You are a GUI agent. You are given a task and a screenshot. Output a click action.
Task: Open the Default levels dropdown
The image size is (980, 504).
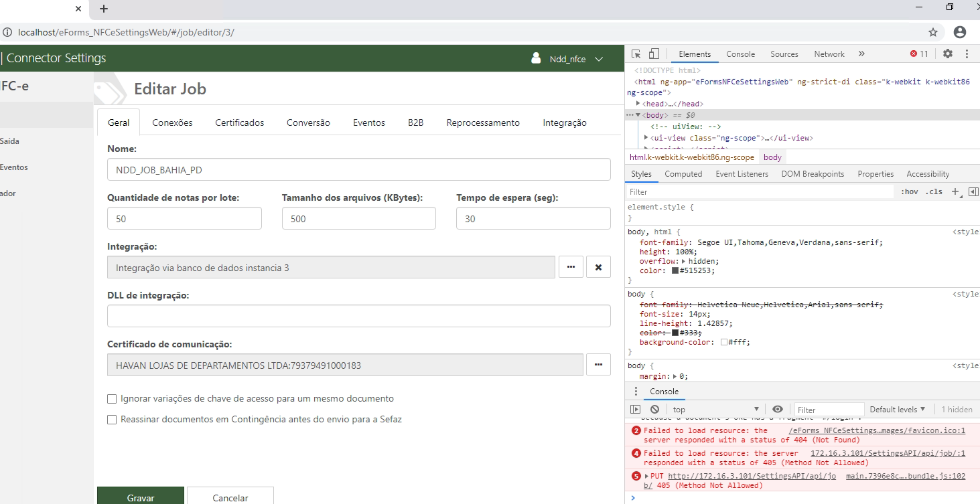897,410
